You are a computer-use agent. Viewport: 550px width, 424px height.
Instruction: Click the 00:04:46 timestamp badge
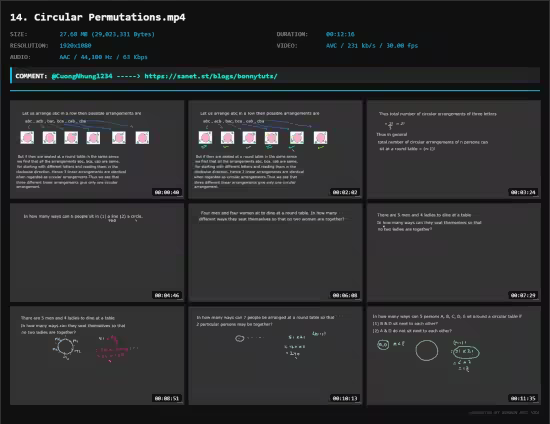(167, 295)
